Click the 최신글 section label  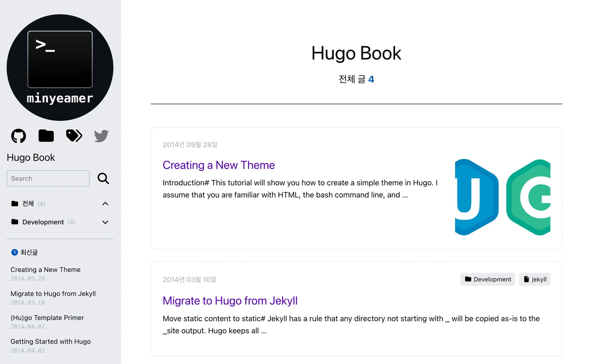29,252
